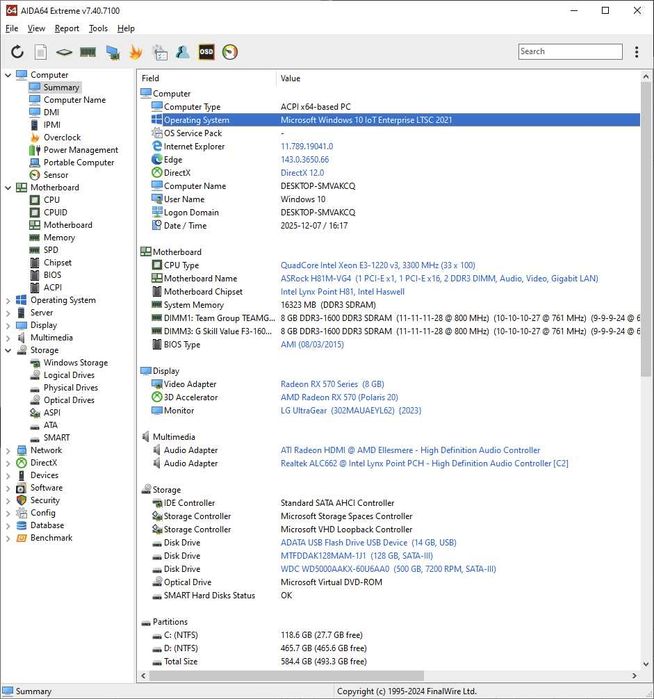Open the Xeon E3-1220 v3 CPU link
The height and width of the screenshot is (699, 654).
pyautogui.click(x=378, y=265)
